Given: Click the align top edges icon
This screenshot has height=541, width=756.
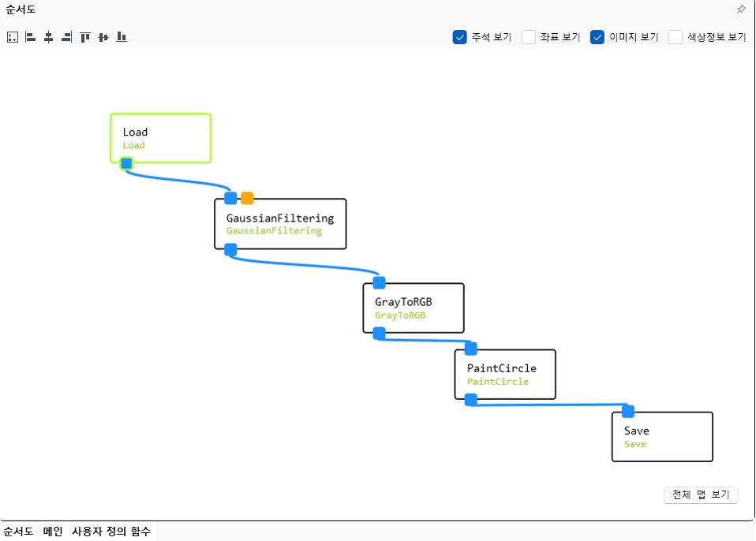Looking at the screenshot, I should [85, 37].
